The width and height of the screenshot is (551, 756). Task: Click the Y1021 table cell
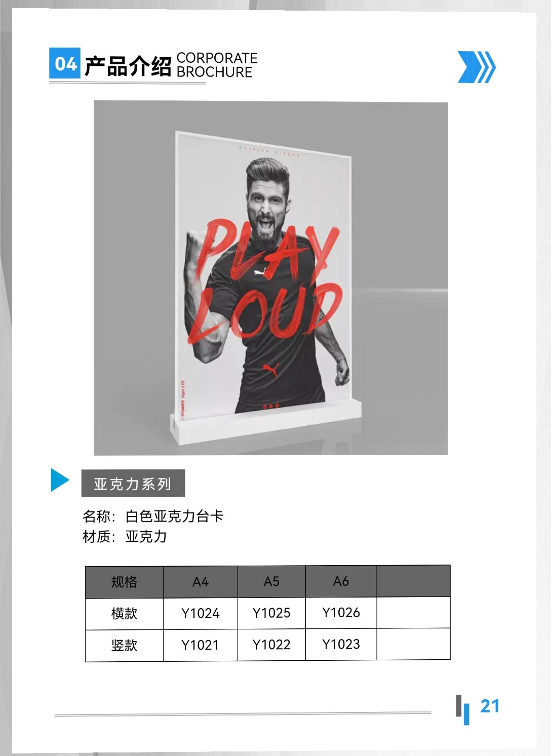coord(201,645)
